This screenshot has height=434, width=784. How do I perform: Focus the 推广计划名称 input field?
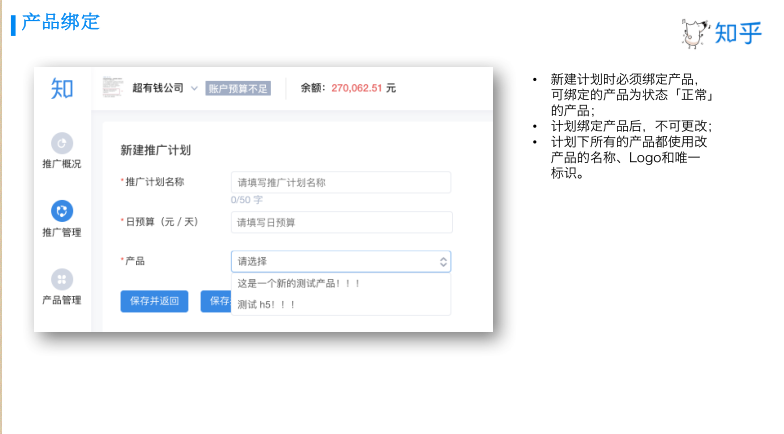click(x=340, y=182)
